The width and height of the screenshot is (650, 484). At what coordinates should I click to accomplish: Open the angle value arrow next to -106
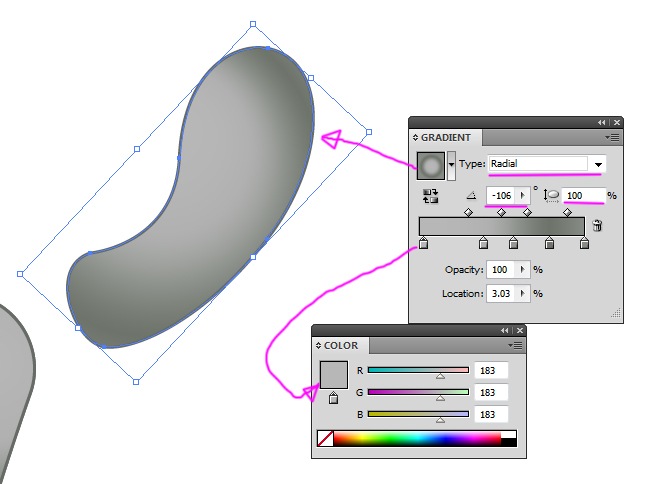pyautogui.click(x=523, y=196)
